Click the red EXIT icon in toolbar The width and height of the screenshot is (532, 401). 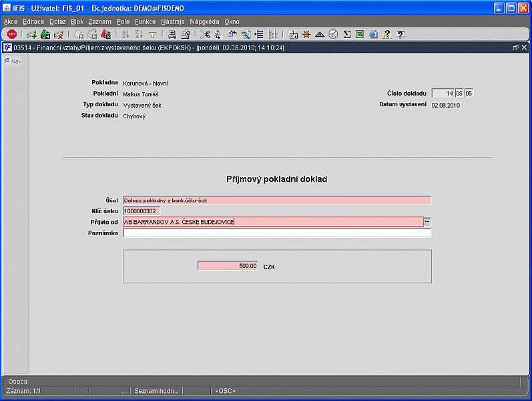tap(12, 34)
